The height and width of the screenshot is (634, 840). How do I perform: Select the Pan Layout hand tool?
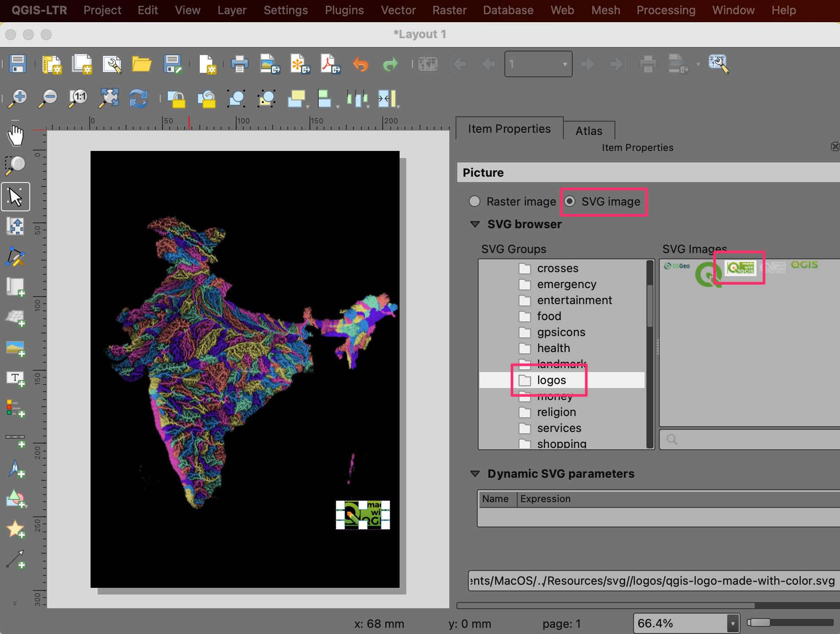[x=16, y=135]
